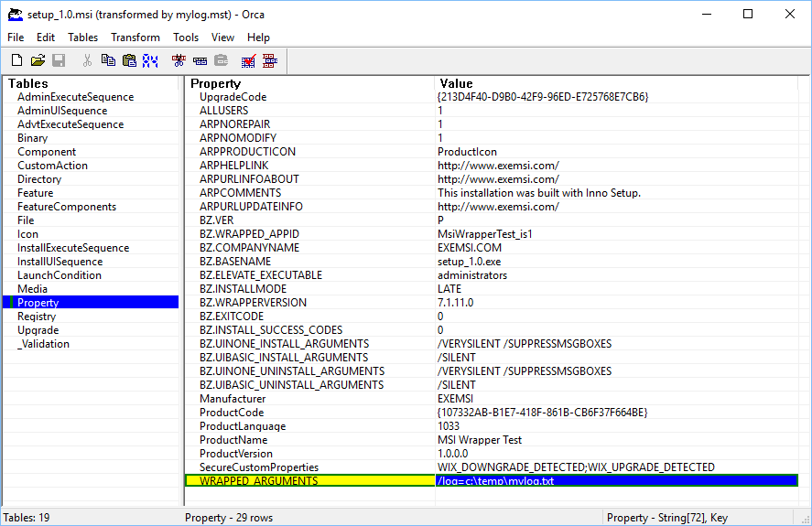
Task: Click the Copy toolbar icon
Action: 108,60
